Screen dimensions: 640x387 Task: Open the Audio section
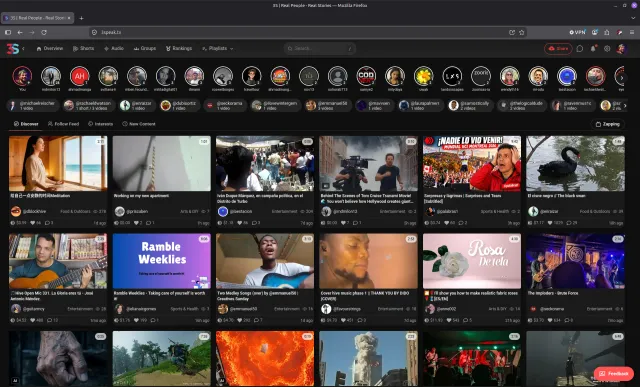pyautogui.click(x=114, y=49)
